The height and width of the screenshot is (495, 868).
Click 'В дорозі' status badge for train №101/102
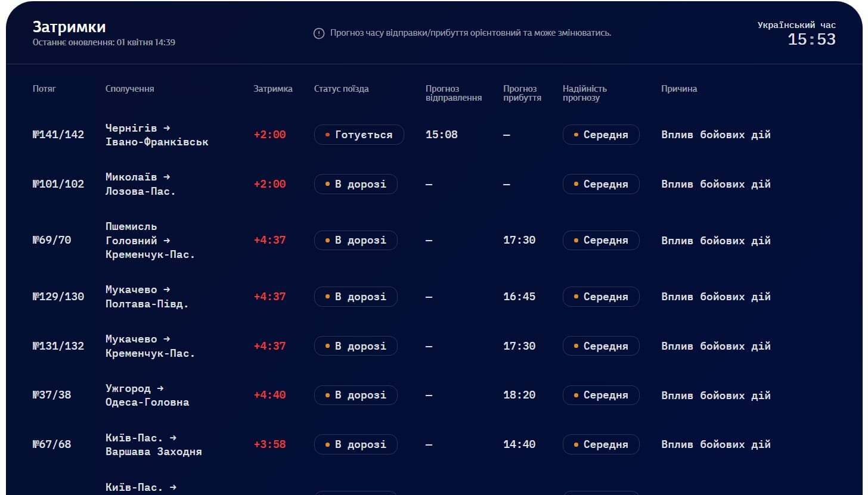click(356, 184)
